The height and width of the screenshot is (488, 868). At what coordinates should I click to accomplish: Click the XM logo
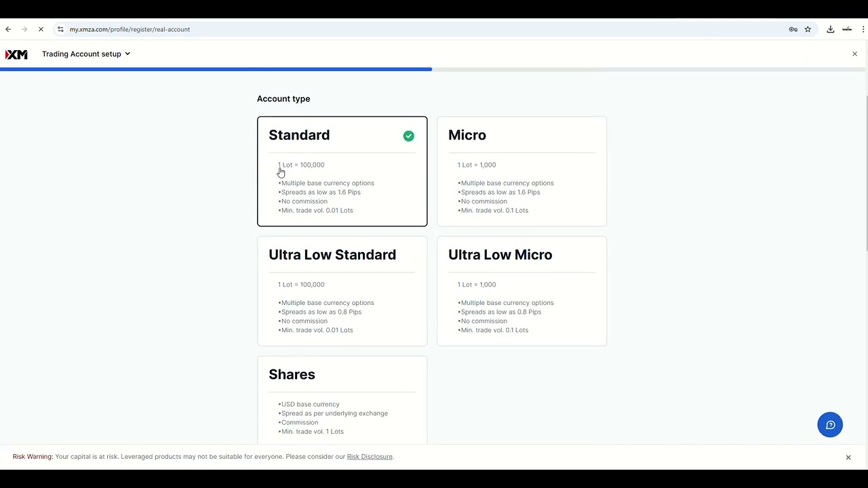click(x=16, y=54)
